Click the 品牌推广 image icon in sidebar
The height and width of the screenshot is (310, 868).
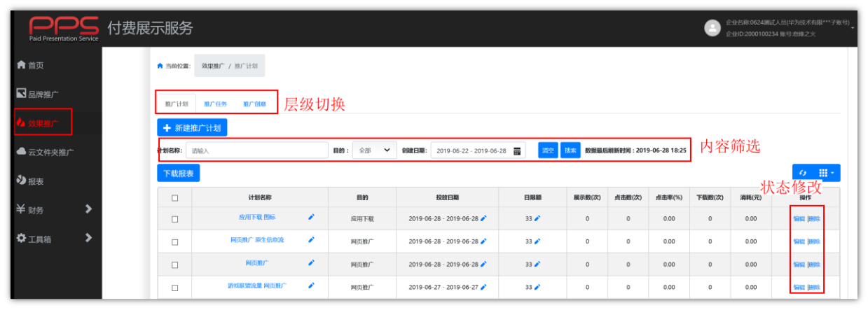point(21,94)
